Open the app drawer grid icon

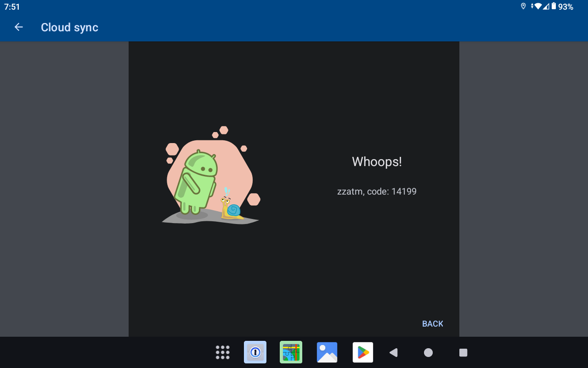[x=223, y=352]
